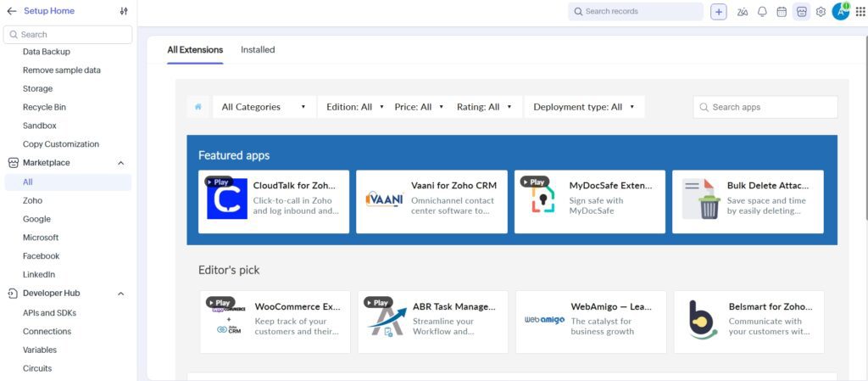
Task: Switch to the All Extensions tab
Action: [x=195, y=50]
